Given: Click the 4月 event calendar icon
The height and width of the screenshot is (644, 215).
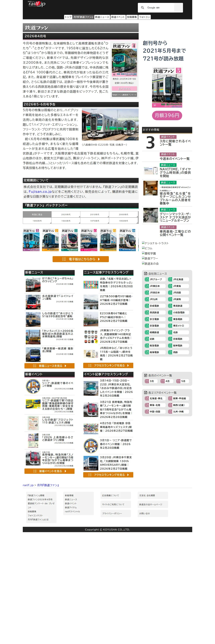Looking at the screenshot, I should (163, 381).
